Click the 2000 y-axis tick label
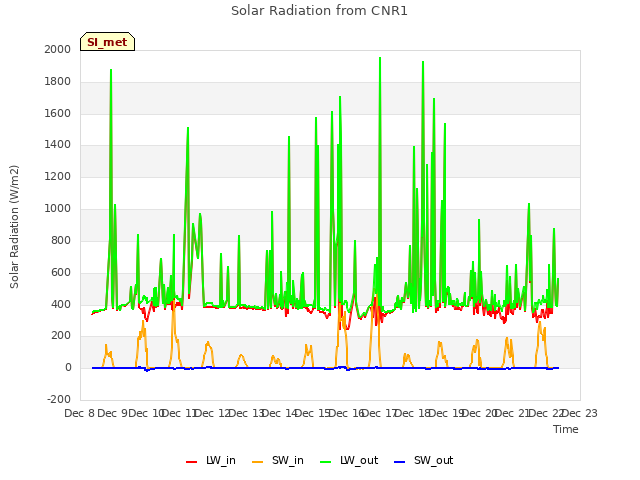 [x=58, y=49]
